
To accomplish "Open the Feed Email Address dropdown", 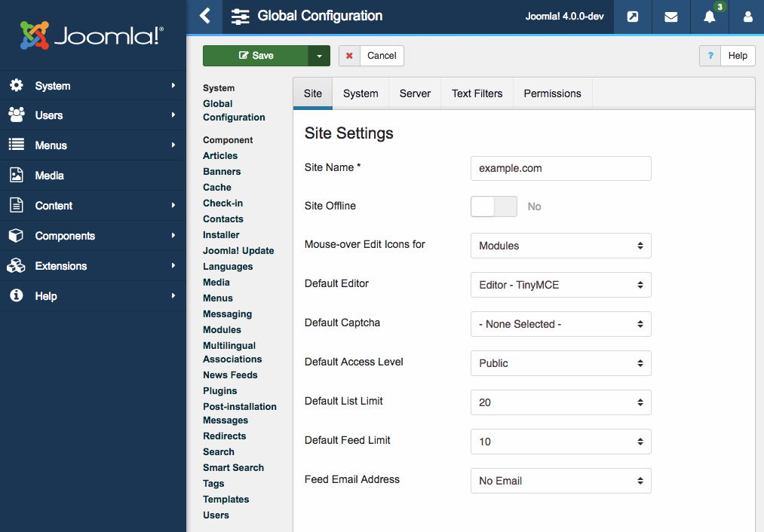I will (560, 480).
